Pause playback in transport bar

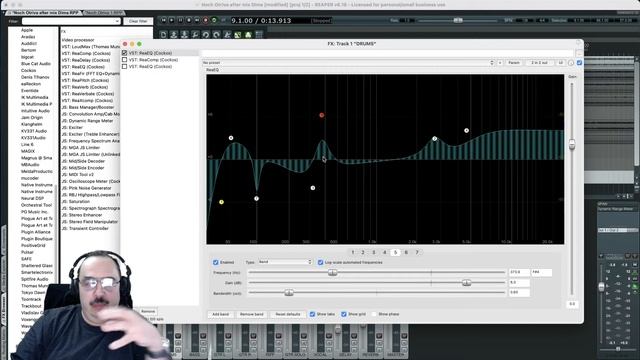[180, 20]
